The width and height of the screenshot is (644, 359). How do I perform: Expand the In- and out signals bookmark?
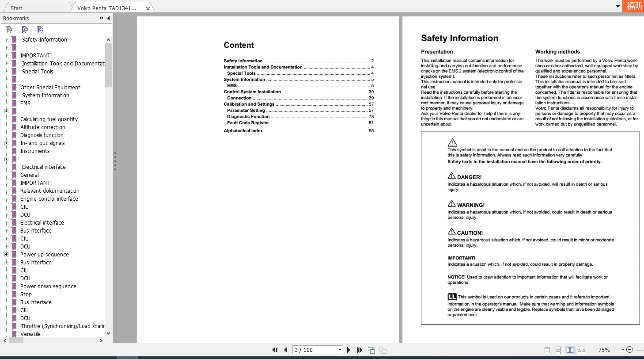[x=6, y=143]
